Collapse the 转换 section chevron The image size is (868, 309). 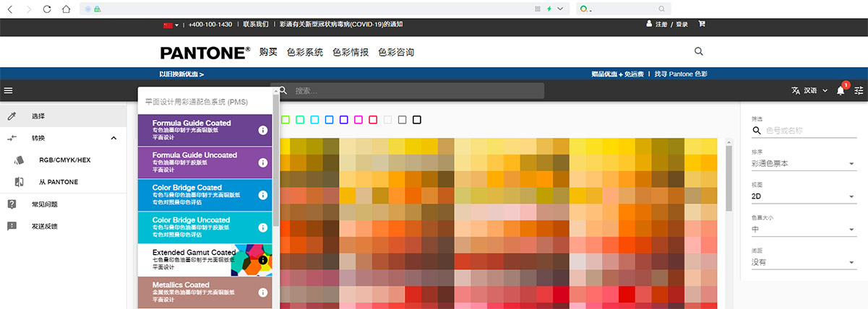113,138
